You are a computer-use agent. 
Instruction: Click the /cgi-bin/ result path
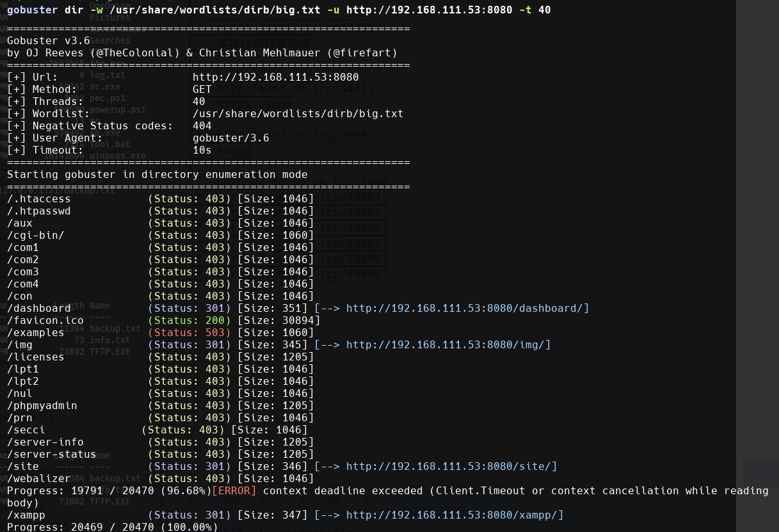coord(36,236)
